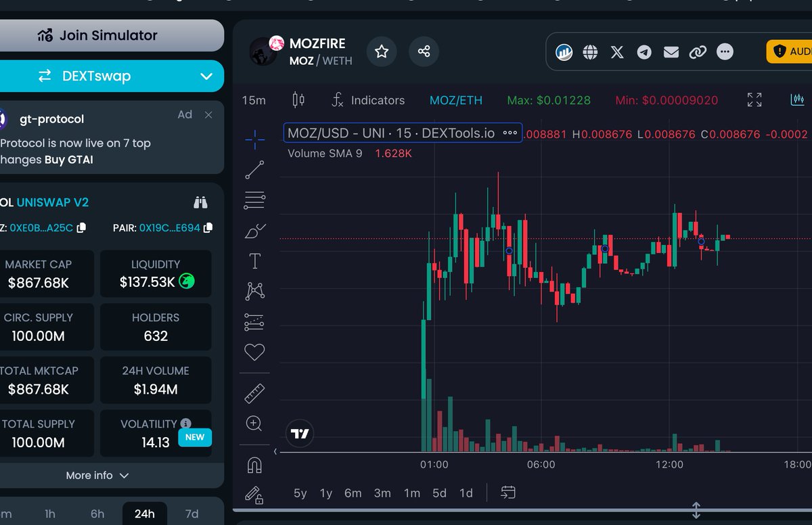Toggle chart fullscreen mode
This screenshot has height=525, width=812.
(x=754, y=100)
